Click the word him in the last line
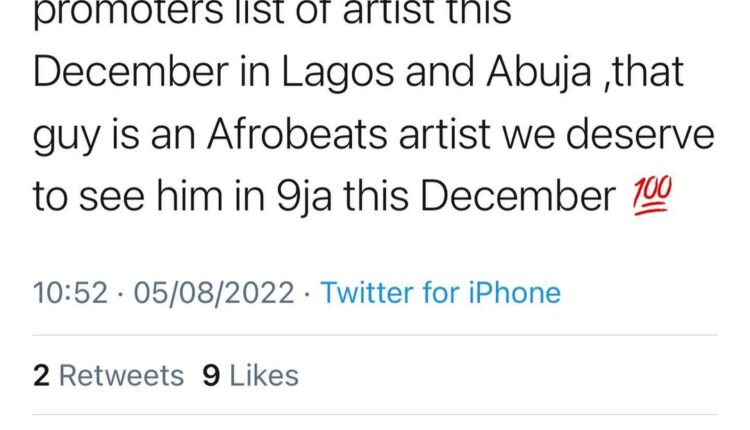 click(x=205, y=199)
